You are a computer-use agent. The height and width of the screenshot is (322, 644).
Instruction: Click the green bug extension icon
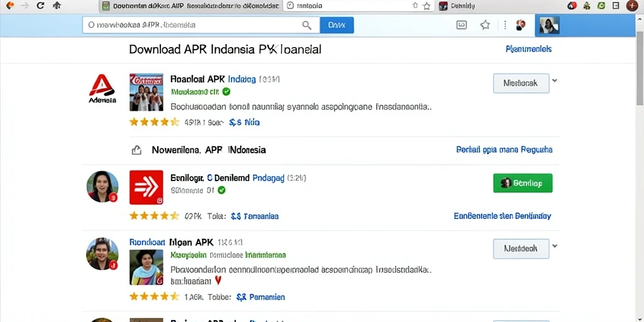(587, 6)
